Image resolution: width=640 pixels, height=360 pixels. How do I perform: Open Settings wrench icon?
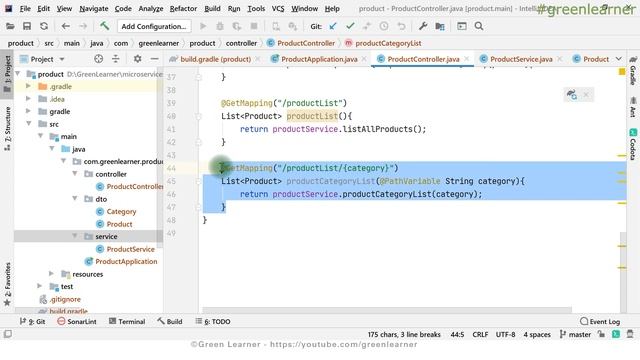coord(423,27)
